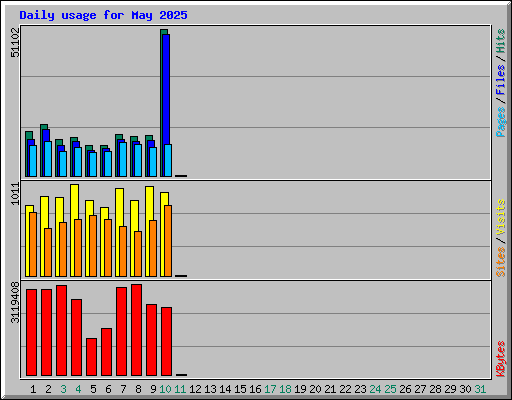The image size is (512, 400).
Task: Click the 3119408 axis maximum label
Action: coord(15,302)
